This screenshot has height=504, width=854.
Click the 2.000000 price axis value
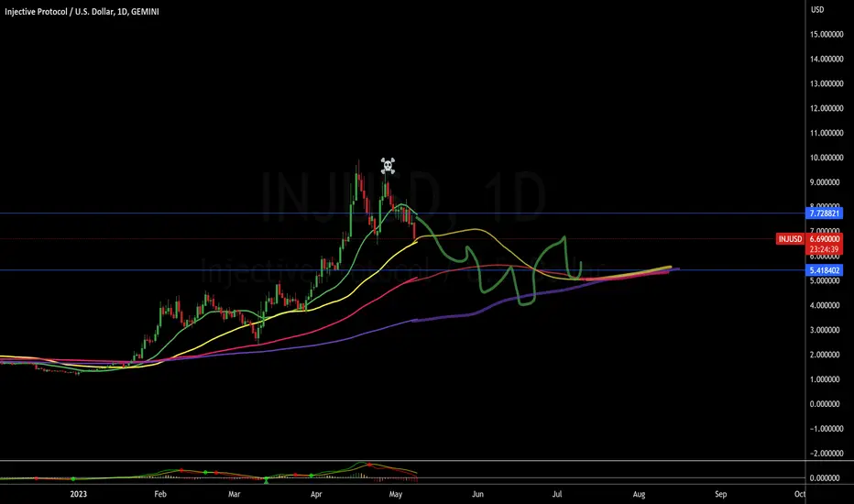pyautogui.click(x=825, y=355)
